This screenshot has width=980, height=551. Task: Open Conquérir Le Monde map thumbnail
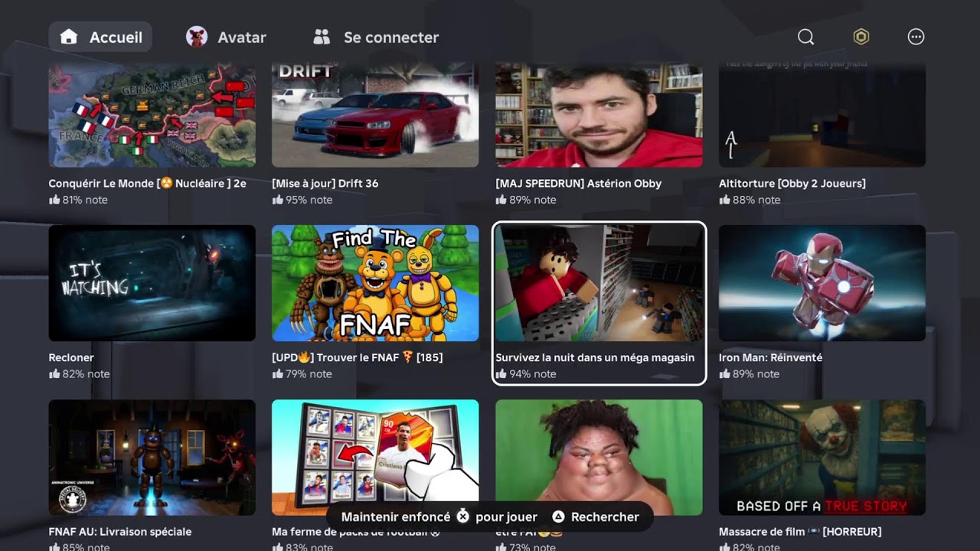tap(152, 115)
